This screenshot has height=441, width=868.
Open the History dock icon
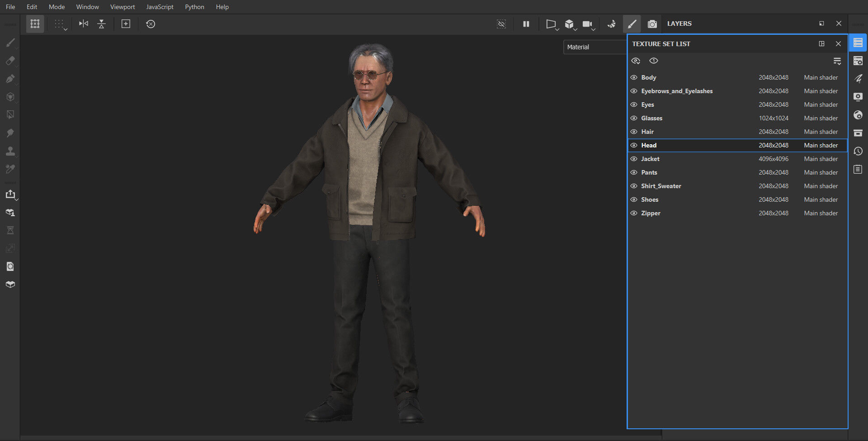click(858, 151)
